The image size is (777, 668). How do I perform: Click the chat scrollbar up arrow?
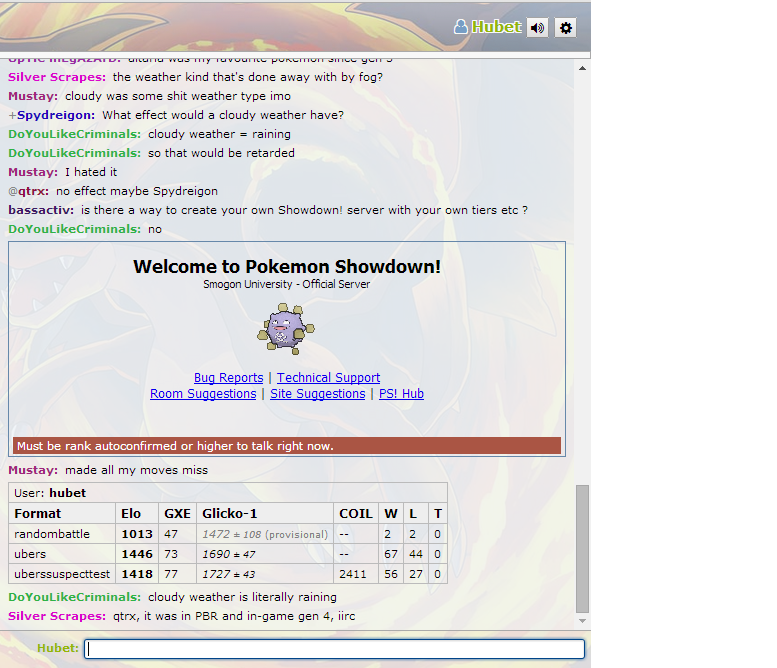[x=582, y=68]
